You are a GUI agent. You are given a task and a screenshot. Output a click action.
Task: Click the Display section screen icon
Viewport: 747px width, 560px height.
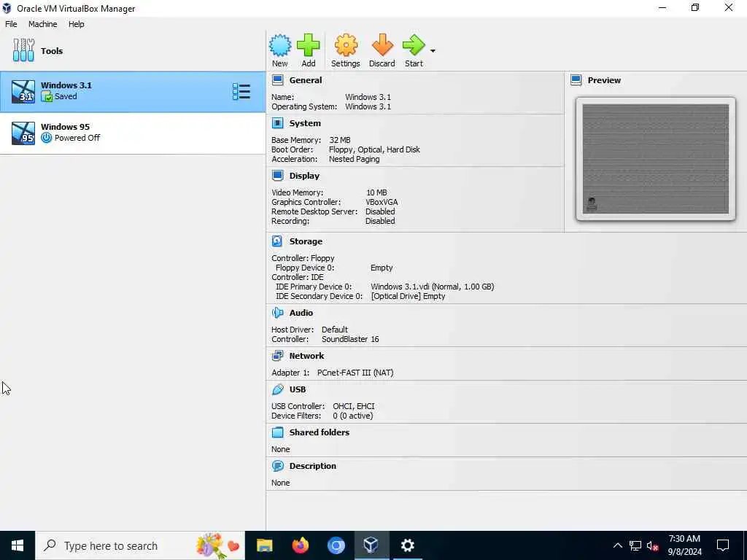coord(277,176)
